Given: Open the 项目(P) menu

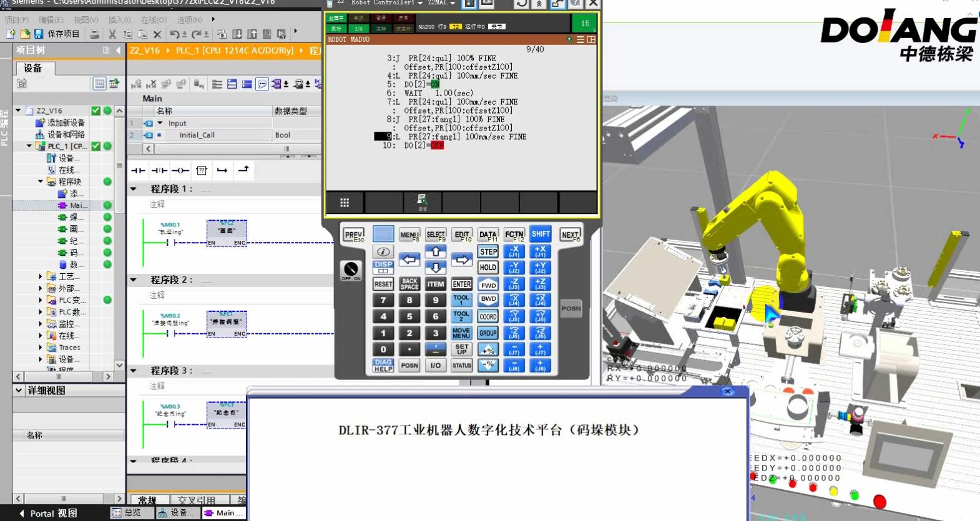Looking at the screenshot, I should (17, 20).
